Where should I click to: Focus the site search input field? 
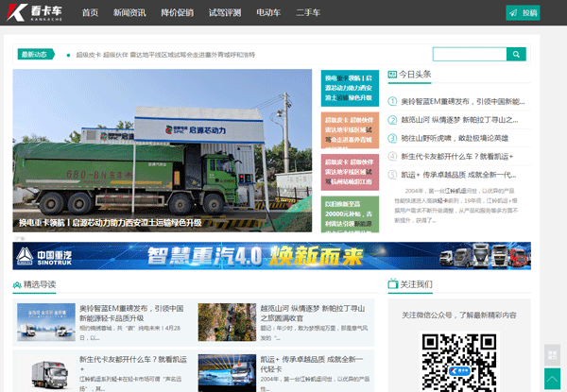click(470, 54)
